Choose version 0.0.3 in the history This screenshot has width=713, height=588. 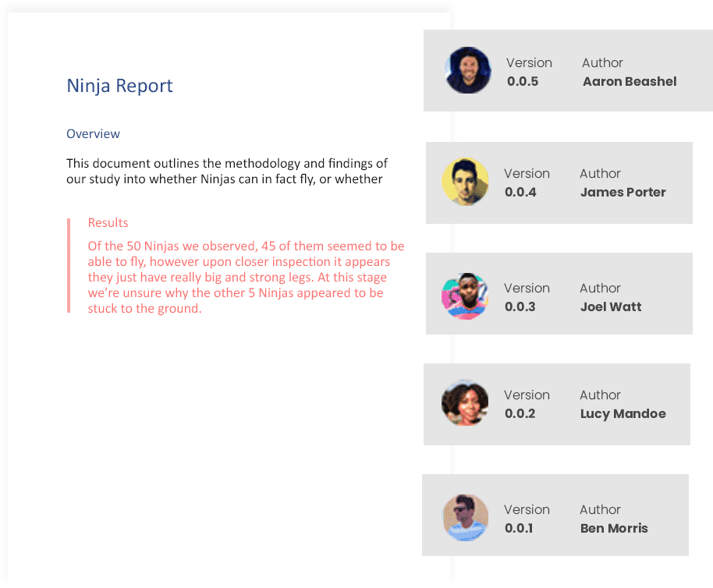(520, 306)
